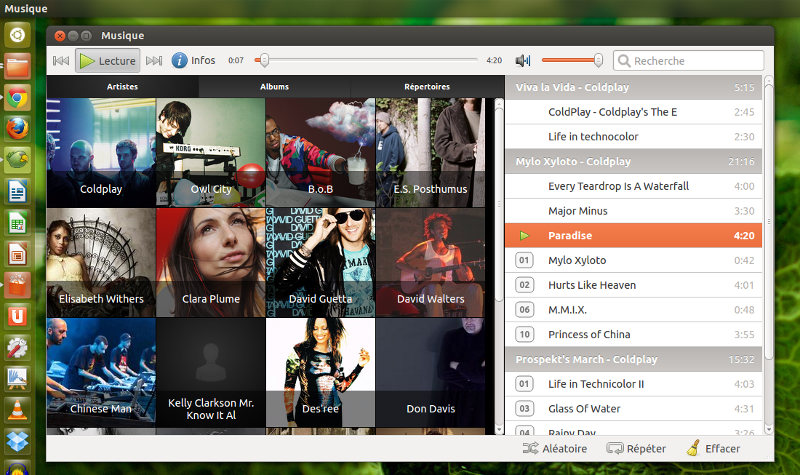Screen dimensions: 800x475
Task: Switch to the Albums tab
Action: (274, 87)
